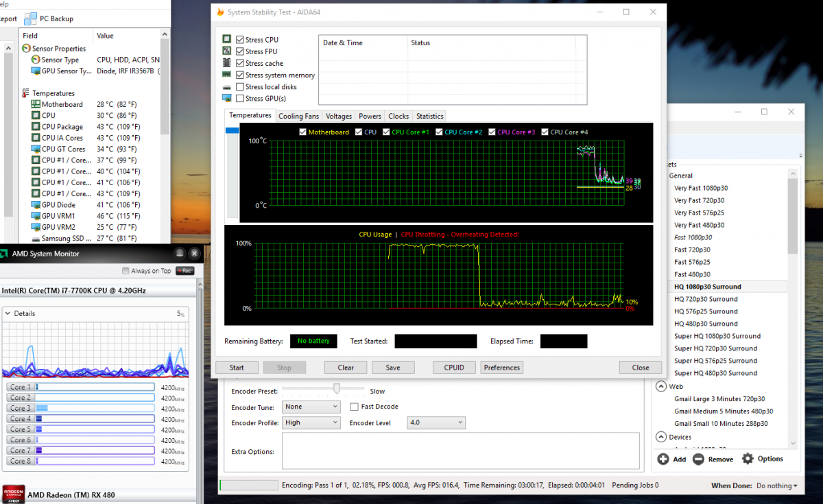The width and height of the screenshot is (823, 504).
Task: Switch to the Statistics tab
Action: pos(430,117)
